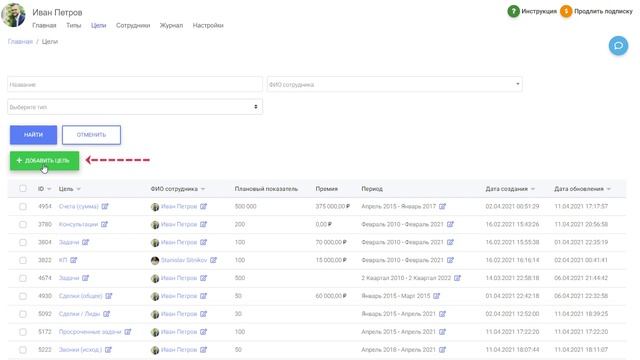Viewport: 640px width, 360px height.
Task: Open the blue chat bubble widget
Action: pos(618,45)
